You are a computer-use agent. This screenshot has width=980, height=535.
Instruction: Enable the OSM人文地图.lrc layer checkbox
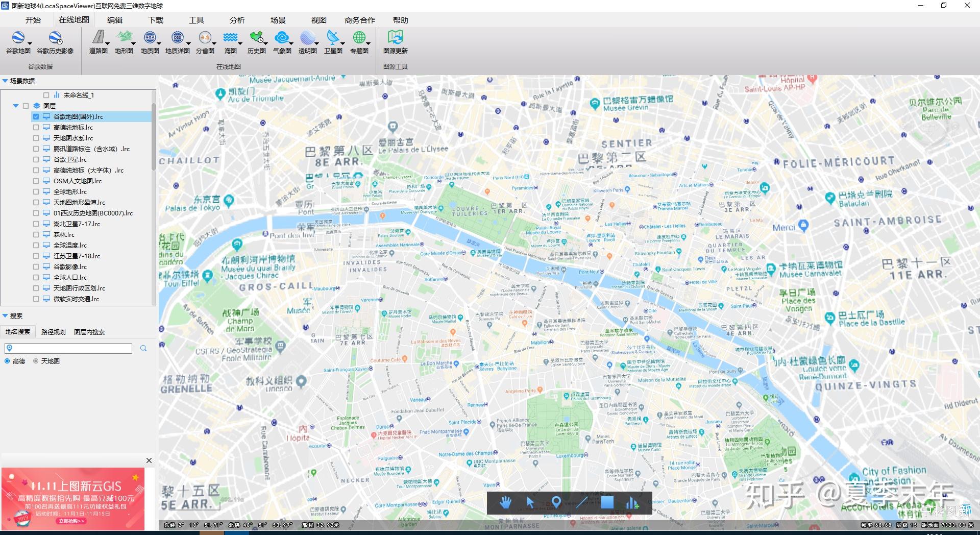click(36, 181)
